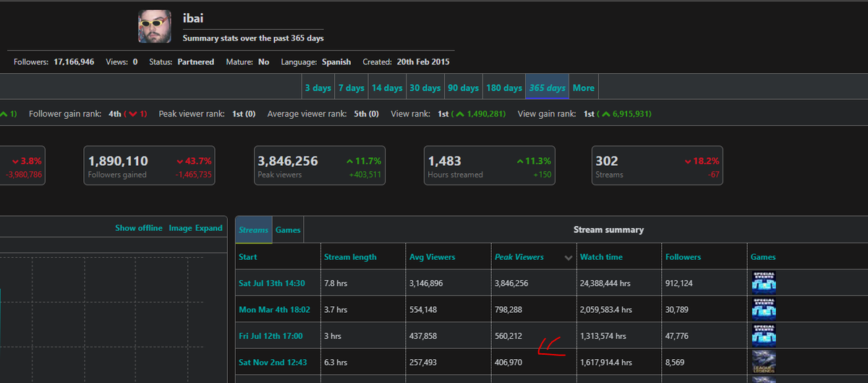Screen dimensions: 868x383
Task: Select the 90 days range tab
Action: click(x=463, y=88)
